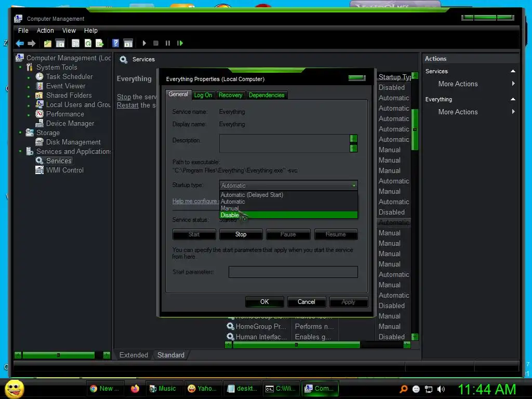Open the Help toolbar icon
The height and width of the screenshot is (399, 532).
[x=115, y=43]
